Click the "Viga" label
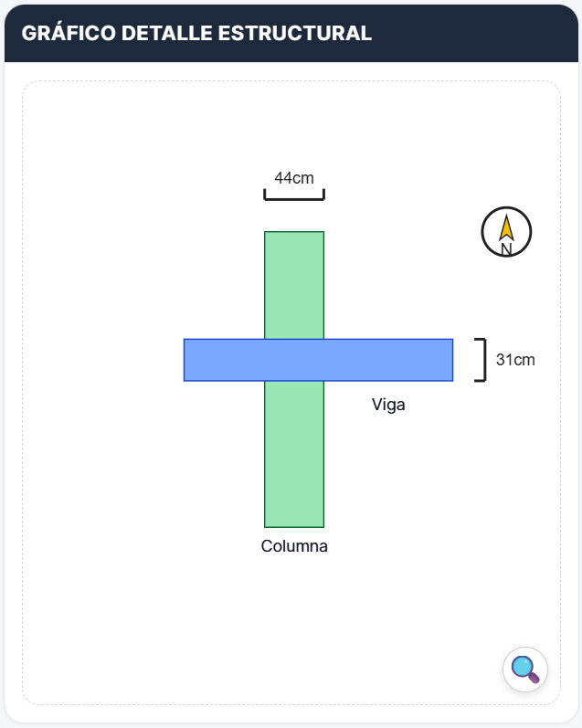Viewport: 582px width, 728px height. 388,405
